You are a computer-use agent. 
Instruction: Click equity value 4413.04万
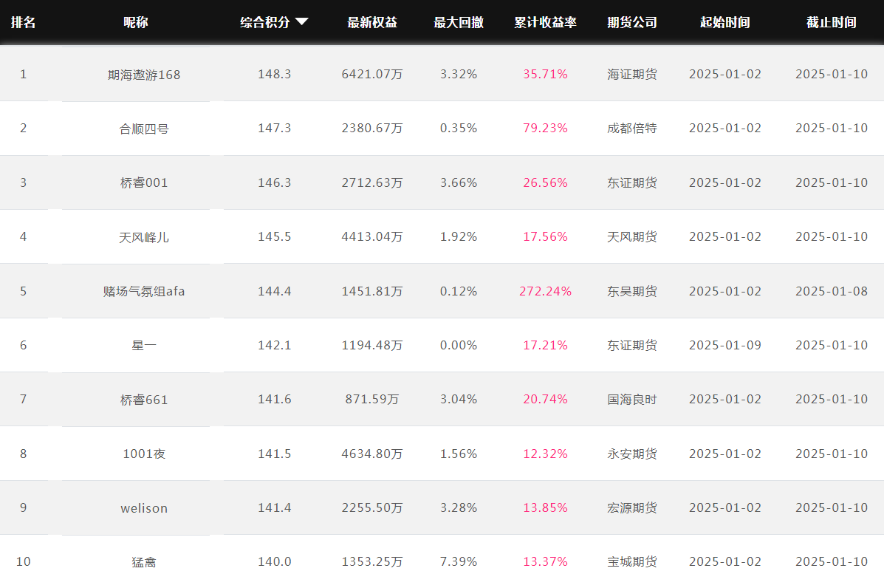point(372,237)
